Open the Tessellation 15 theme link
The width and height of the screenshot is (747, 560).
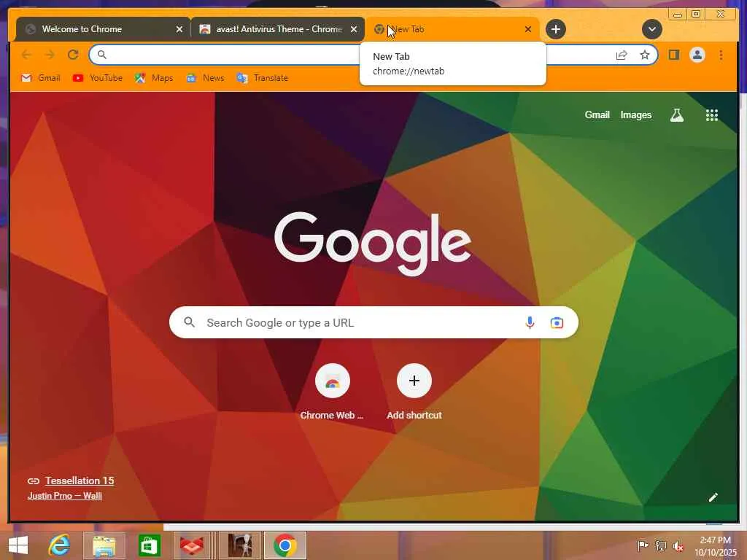click(x=80, y=481)
